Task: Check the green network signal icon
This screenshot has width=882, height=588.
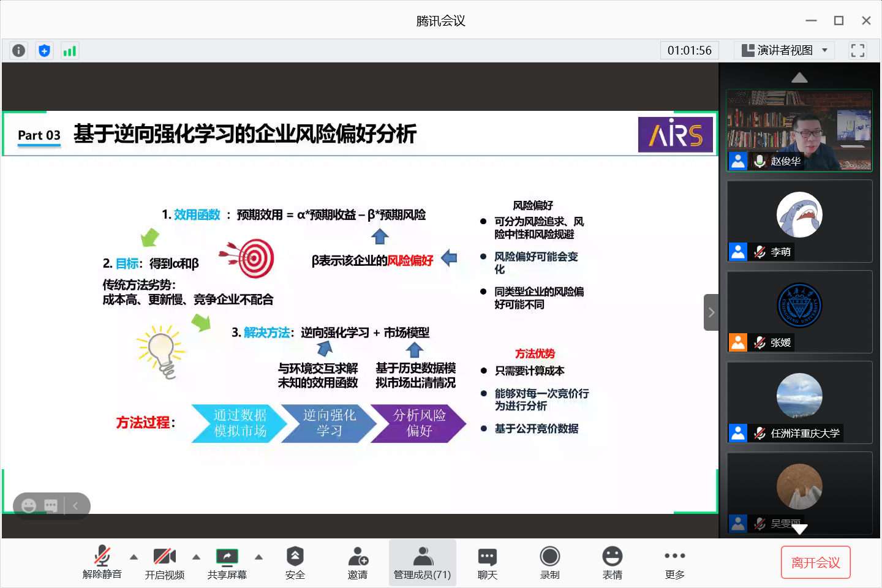Action: pyautogui.click(x=70, y=51)
